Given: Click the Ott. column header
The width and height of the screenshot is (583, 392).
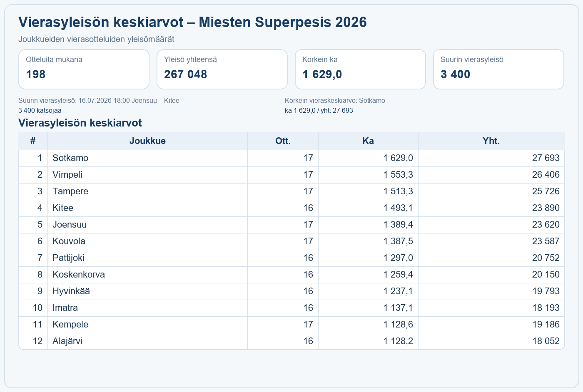Looking at the screenshot, I should click(x=283, y=141).
